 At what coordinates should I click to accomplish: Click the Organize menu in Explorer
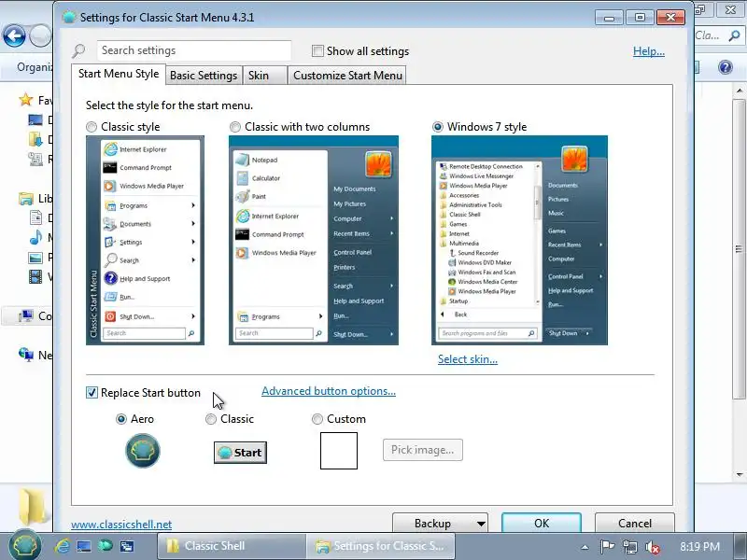tap(35, 67)
